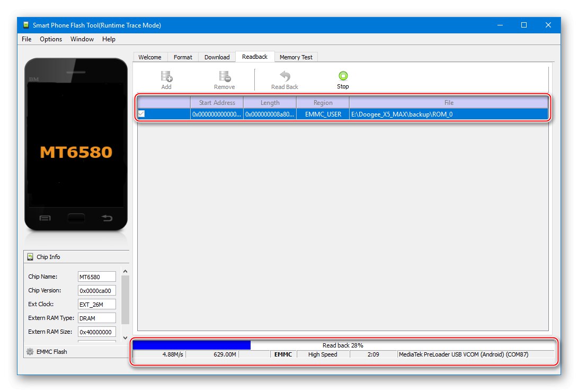Click the Chip Info panel icon

click(x=30, y=257)
